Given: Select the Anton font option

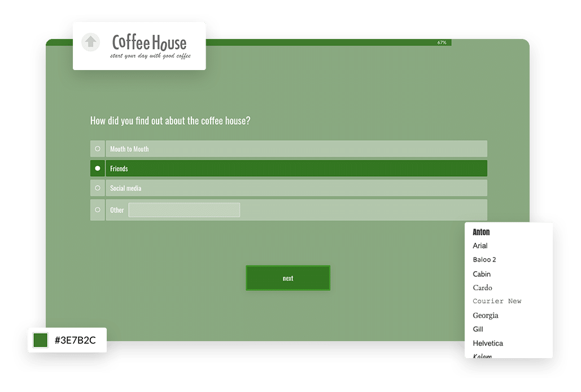Looking at the screenshot, I should 481,232.
